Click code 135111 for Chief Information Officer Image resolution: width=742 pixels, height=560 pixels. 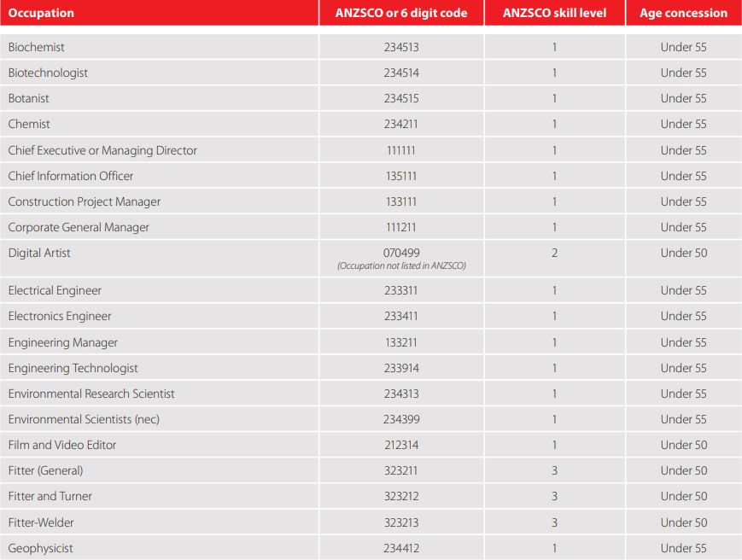pos(400,176)
